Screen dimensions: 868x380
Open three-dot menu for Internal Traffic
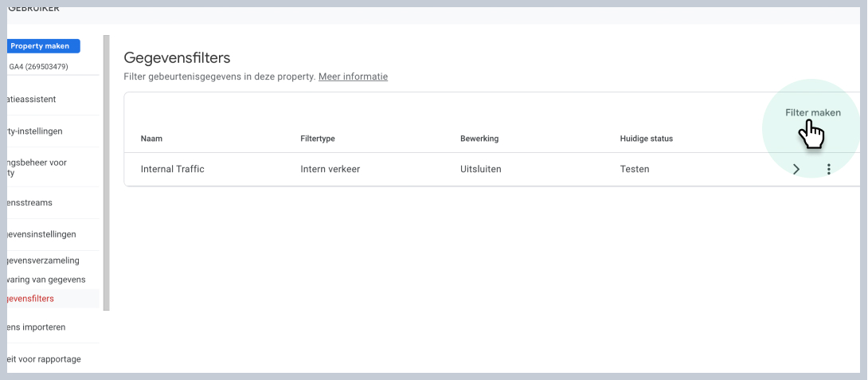[828, 170]
